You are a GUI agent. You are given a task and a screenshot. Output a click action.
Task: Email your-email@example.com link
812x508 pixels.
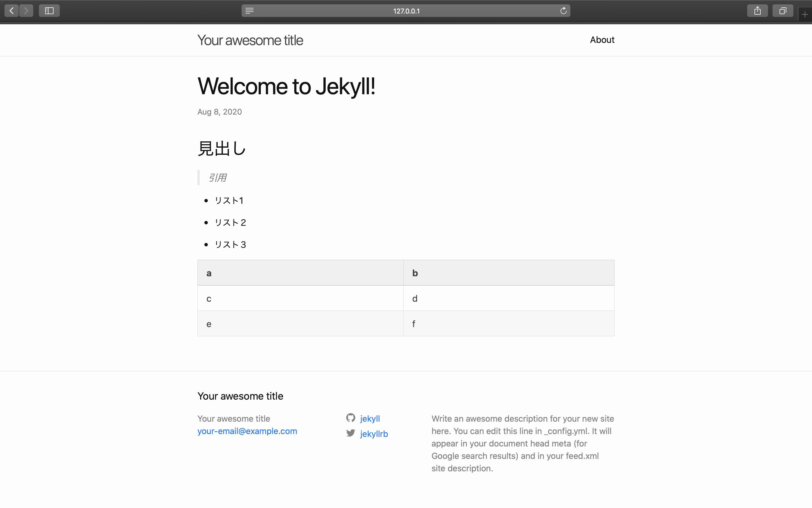247,431
